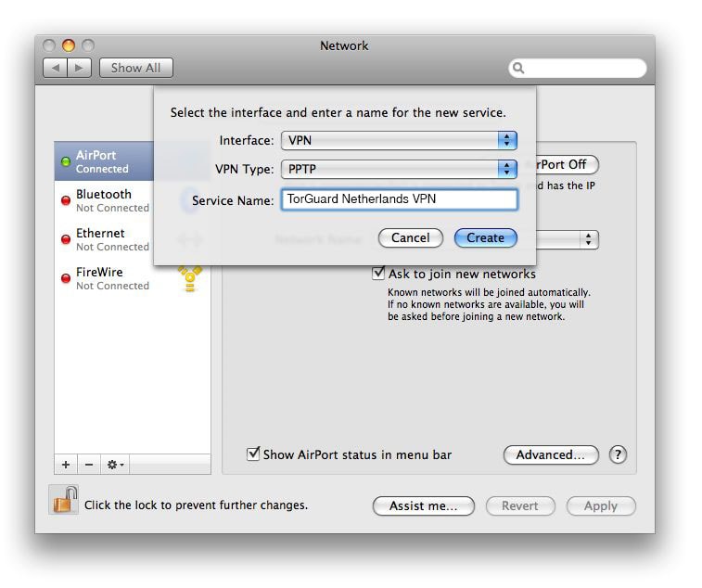This screenshot has height=588, width=702.
Task: Add a new service with the plus button
Action: (x=66, y=465)
